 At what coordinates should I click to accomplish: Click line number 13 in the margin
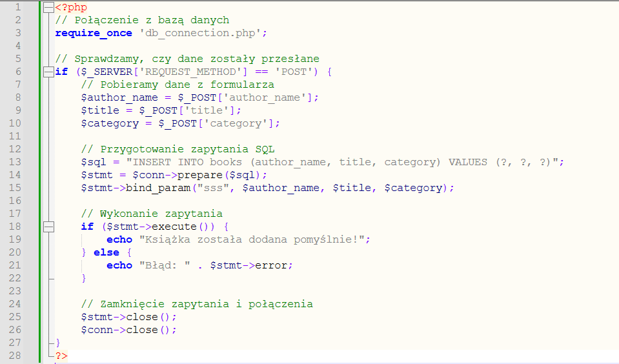coord(16,162)
